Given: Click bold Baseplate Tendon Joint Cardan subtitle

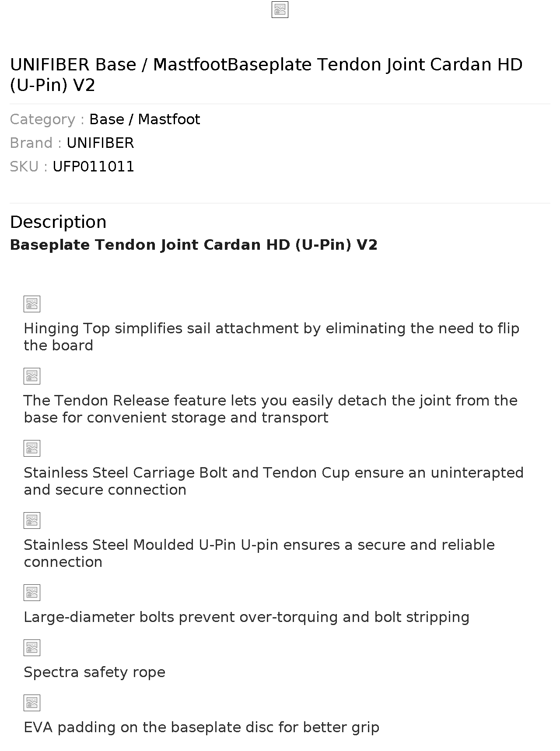Looking at the screenshot, I should [193, 245].
